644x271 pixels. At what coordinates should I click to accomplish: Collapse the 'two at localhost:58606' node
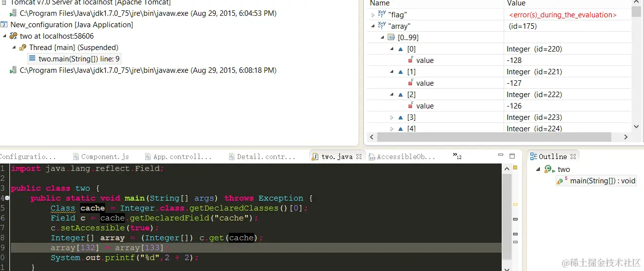[x=4, y=36]
